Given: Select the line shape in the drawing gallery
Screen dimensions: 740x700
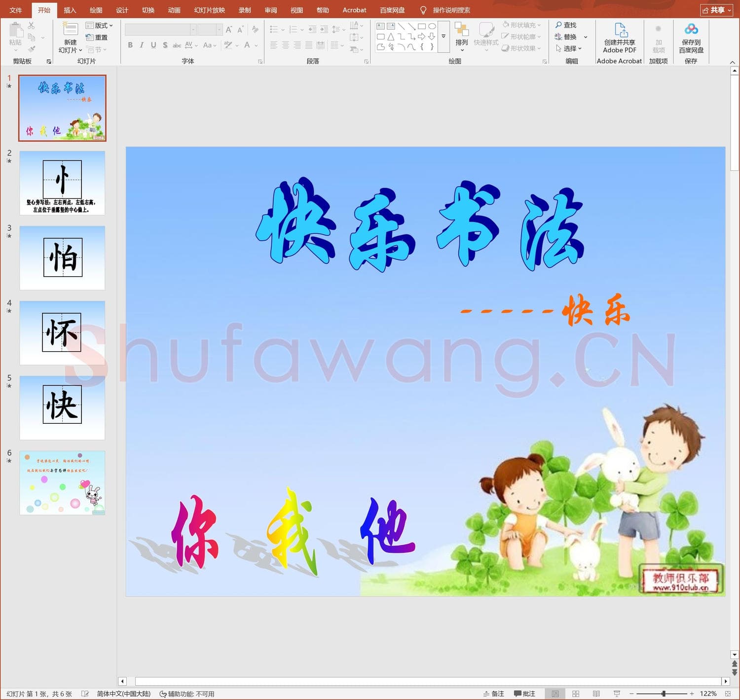Looking at the screenshot, I should 401,26.
